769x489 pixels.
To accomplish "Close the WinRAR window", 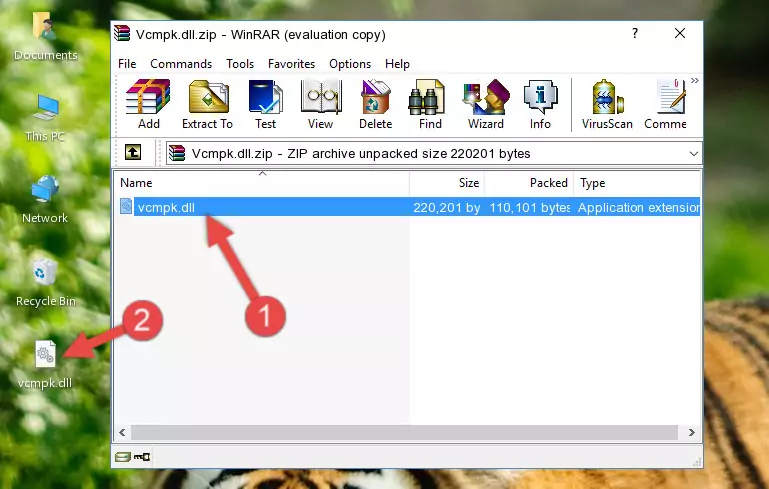I will (680, 33).
